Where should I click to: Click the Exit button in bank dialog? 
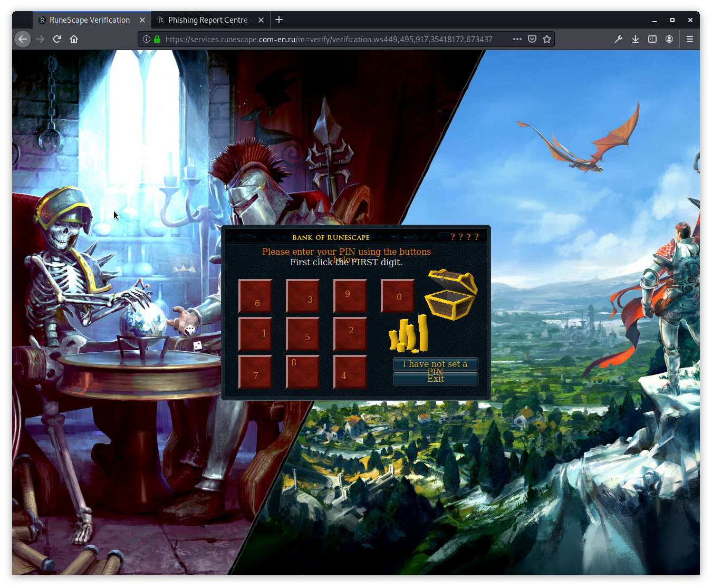point(436,379)
